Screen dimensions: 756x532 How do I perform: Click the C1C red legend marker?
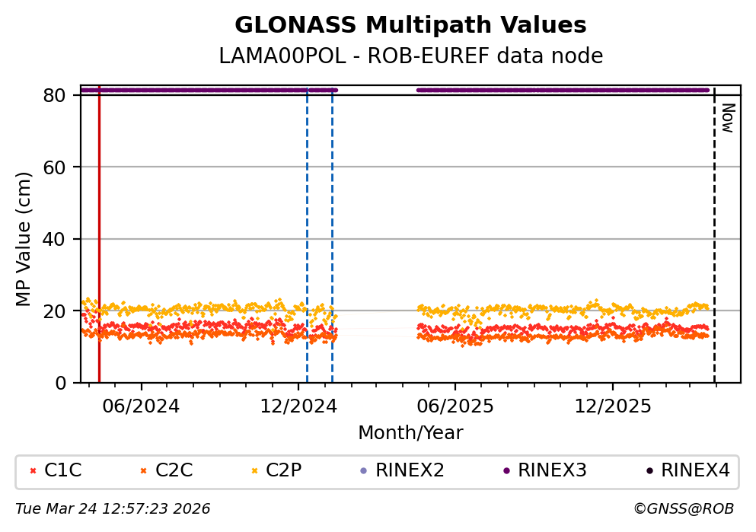tap(33, 471)
